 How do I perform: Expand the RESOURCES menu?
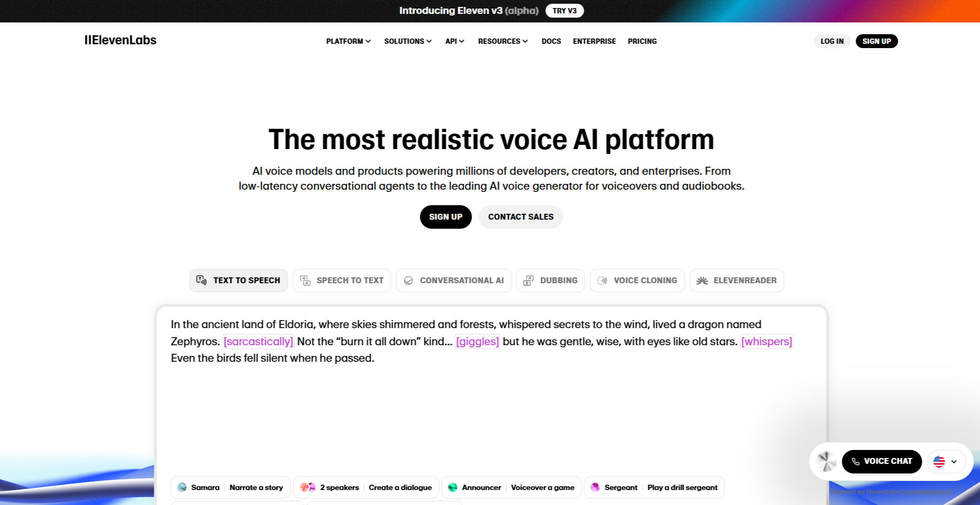tap(503, 41)
